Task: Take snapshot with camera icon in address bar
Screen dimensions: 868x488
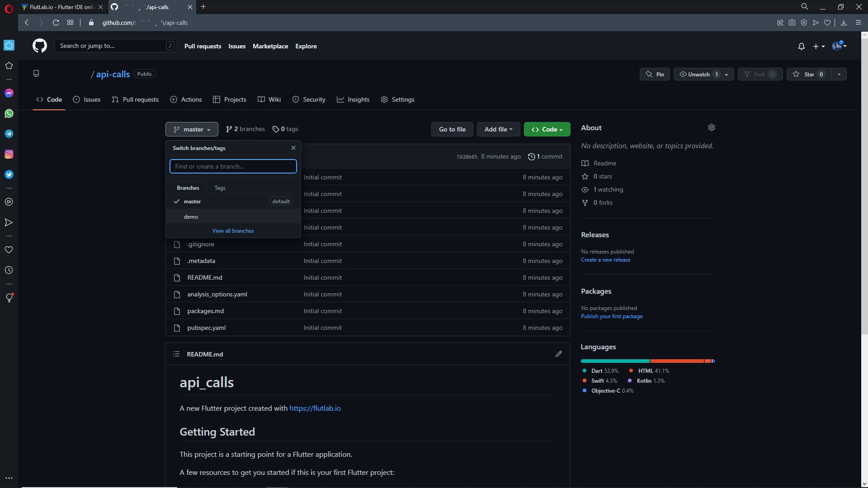Action: click(x=792, y=23)
